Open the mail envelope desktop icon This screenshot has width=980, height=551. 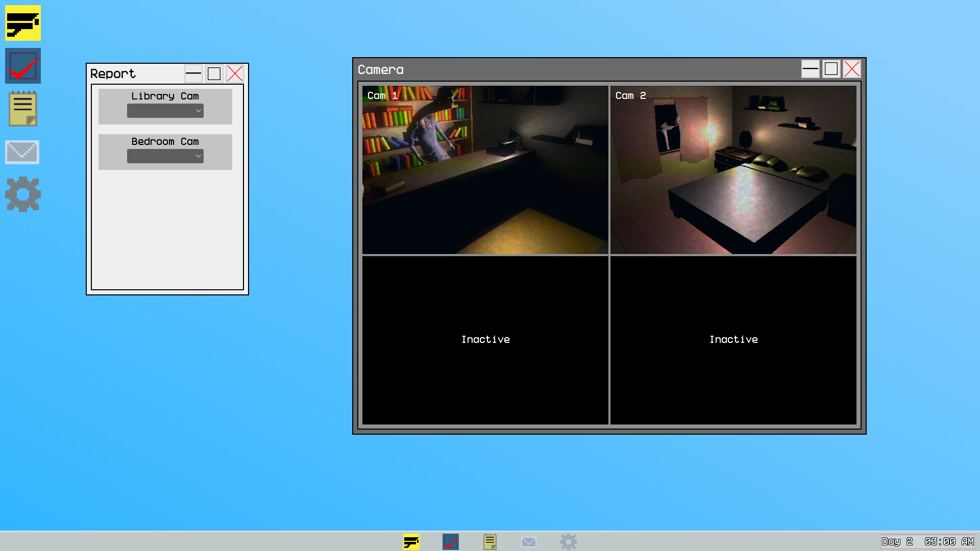tap(22, 152)
